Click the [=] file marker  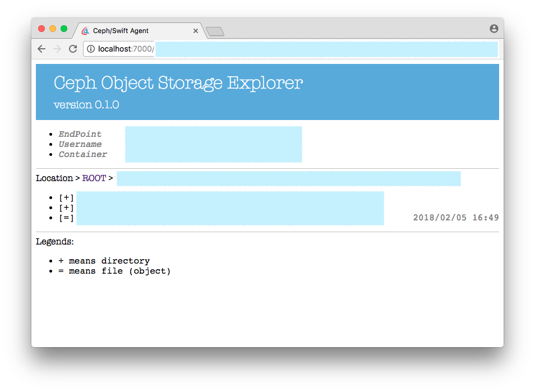(66, 218)
